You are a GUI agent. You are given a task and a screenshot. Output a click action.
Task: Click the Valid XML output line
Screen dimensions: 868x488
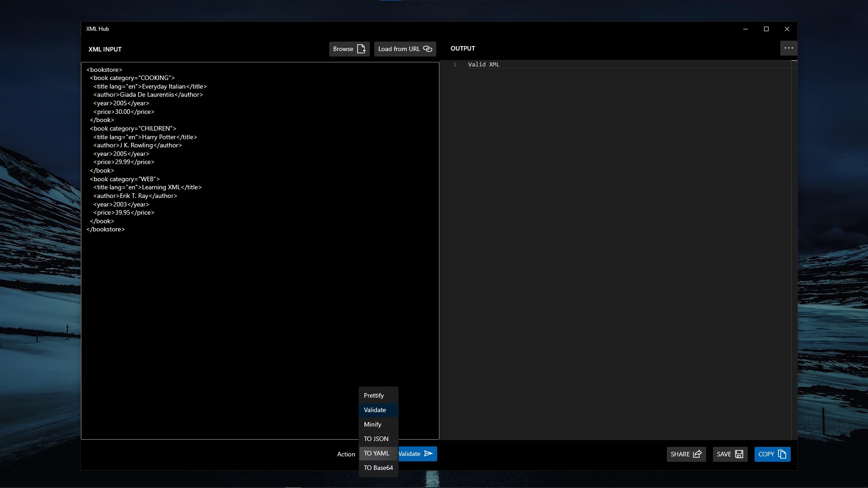484,65
